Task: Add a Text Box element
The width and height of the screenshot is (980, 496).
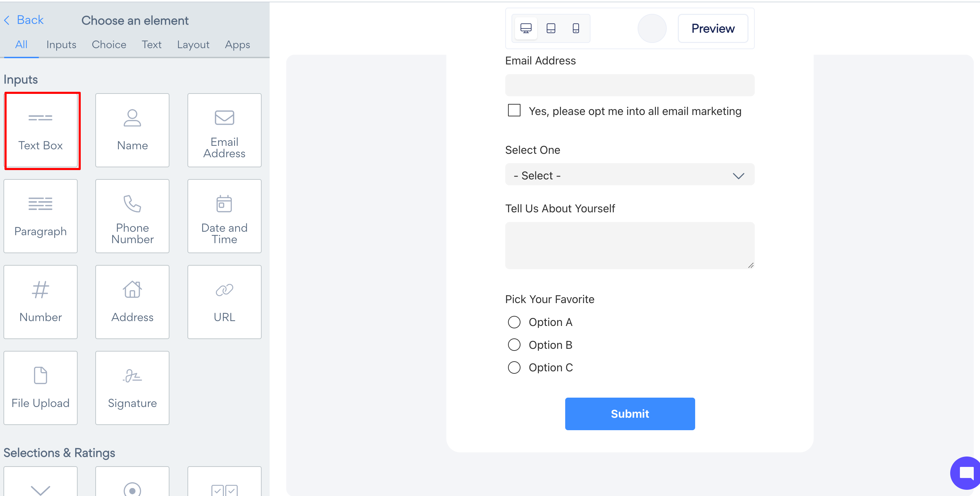Action: [x=41, y=130]
